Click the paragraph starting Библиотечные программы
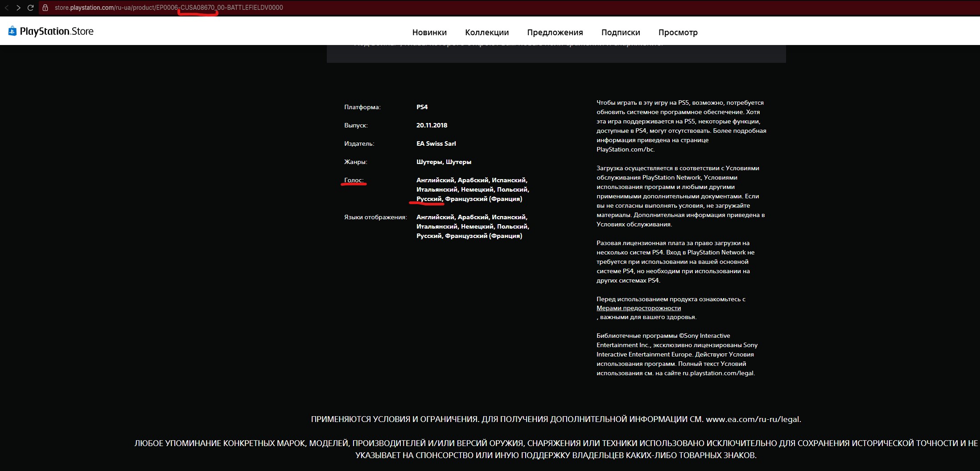 [677, 354]
